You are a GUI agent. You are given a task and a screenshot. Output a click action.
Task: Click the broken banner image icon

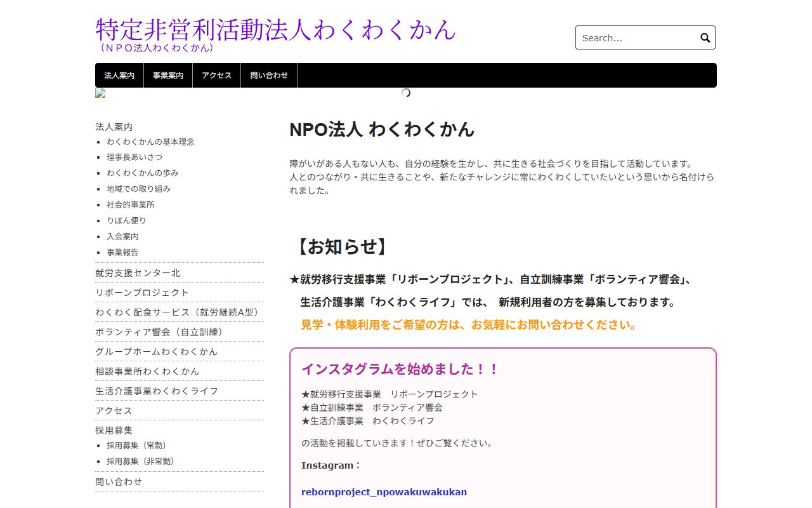[100, 93]
